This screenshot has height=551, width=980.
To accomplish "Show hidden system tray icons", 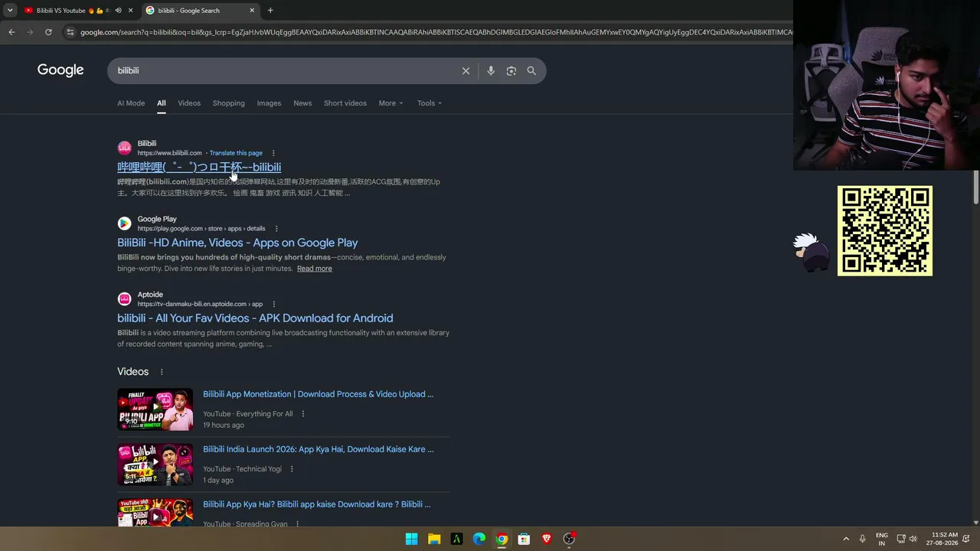I will [846, 539].
